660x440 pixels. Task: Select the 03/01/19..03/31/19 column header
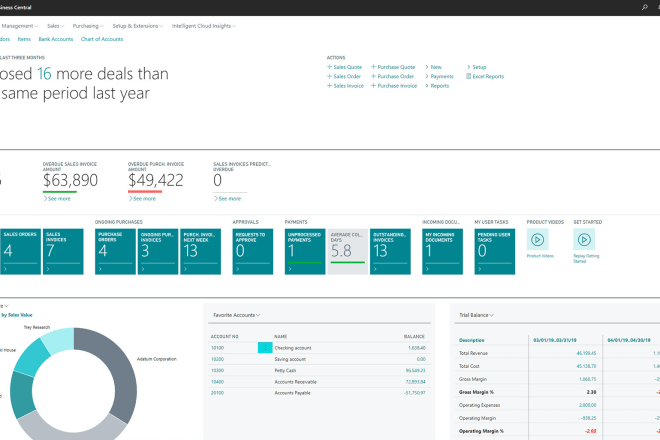pos(555,340)
